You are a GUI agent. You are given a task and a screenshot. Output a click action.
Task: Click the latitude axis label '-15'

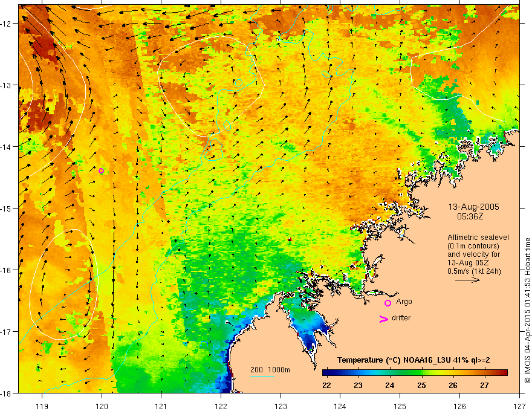(6, 208)
